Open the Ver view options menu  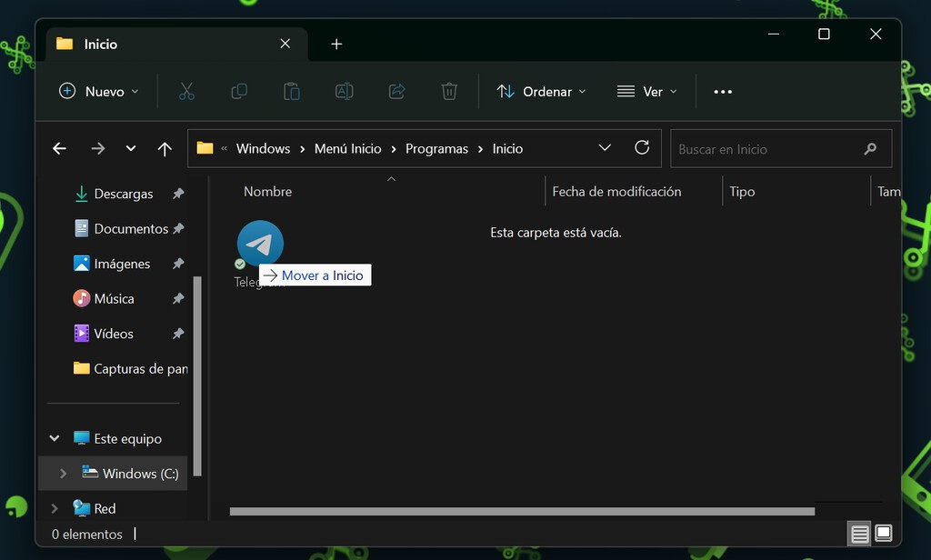click(647, 92)
